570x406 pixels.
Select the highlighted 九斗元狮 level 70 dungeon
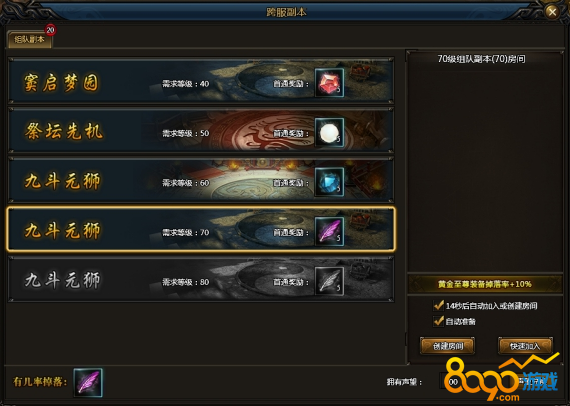tap(201, 230)
